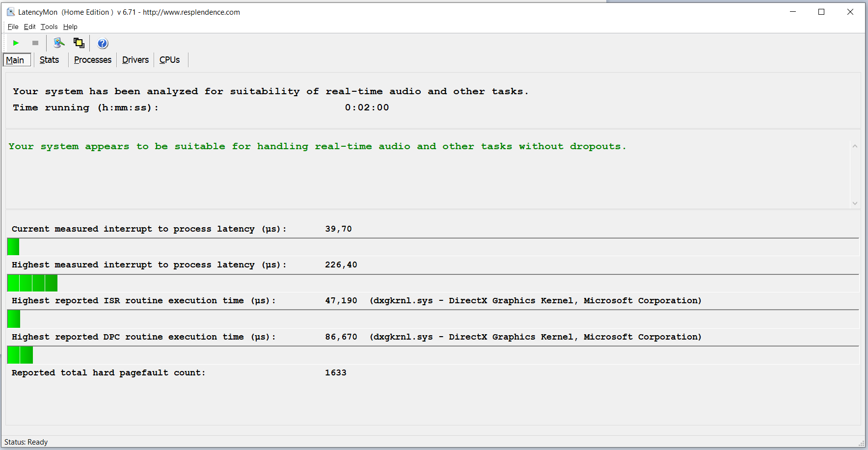The height and width of the screenshot is (450, 868).
Task: Click the report box scroll up arrow
Action: (x=855, y=146)
